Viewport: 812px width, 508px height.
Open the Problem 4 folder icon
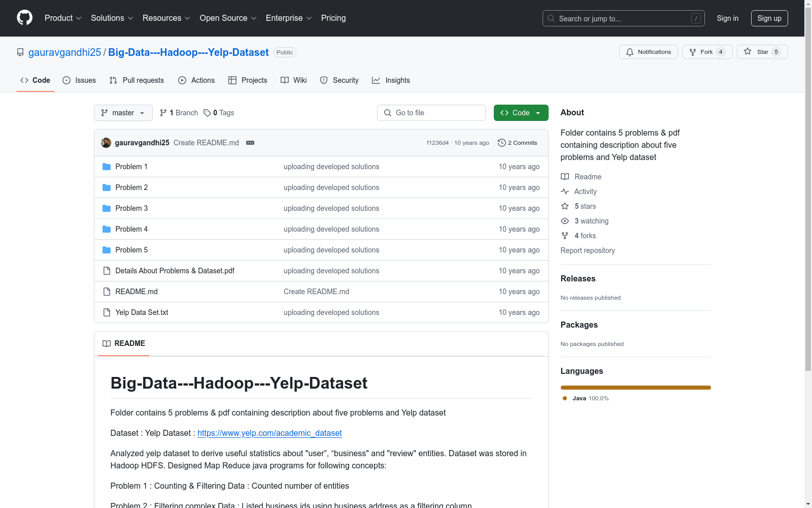point(107,229)
